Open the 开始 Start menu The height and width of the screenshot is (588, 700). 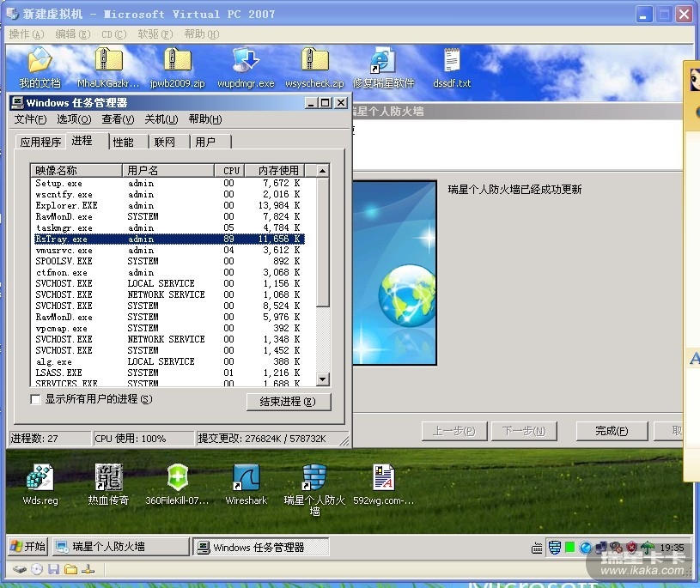pos(28,547)
